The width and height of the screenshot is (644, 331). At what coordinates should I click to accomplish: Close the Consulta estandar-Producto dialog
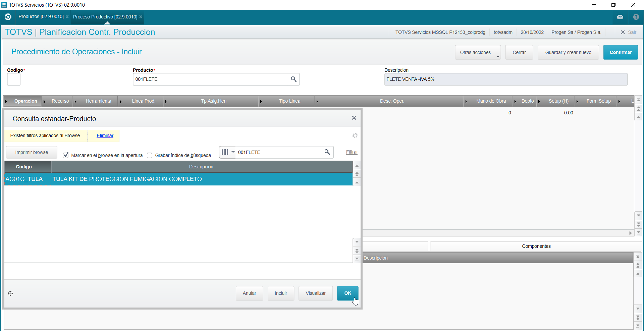pos(354,118)
